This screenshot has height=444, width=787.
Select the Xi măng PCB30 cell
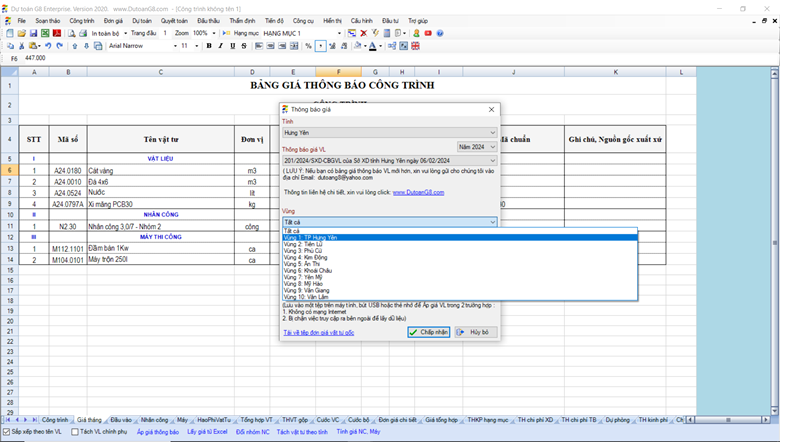(x=161, y=204)
